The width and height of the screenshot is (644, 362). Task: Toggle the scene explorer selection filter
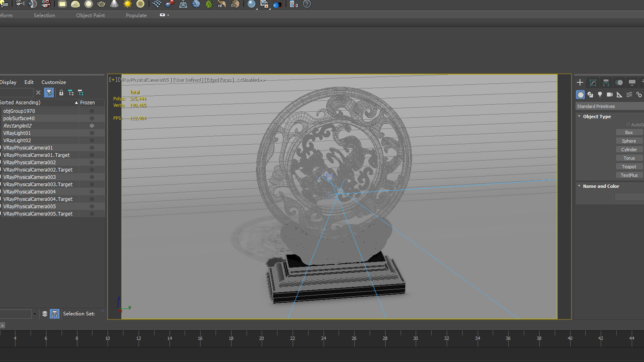(49, 93)
